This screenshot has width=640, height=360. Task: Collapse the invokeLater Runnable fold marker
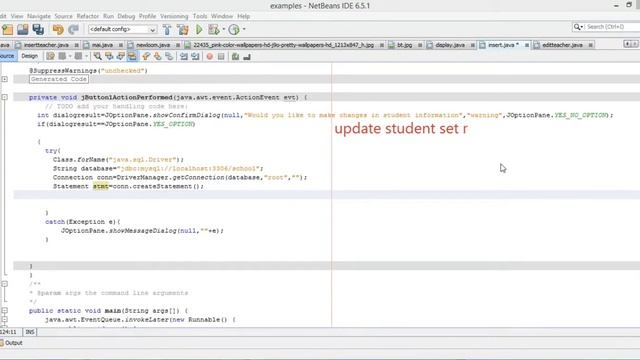pyautogui.click(x=4, y=320)
